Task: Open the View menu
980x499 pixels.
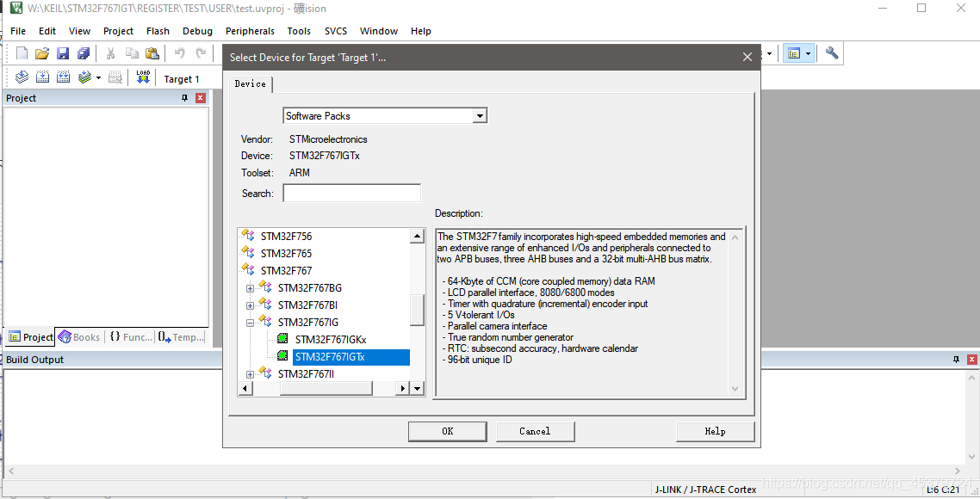Action: point(79,31)
